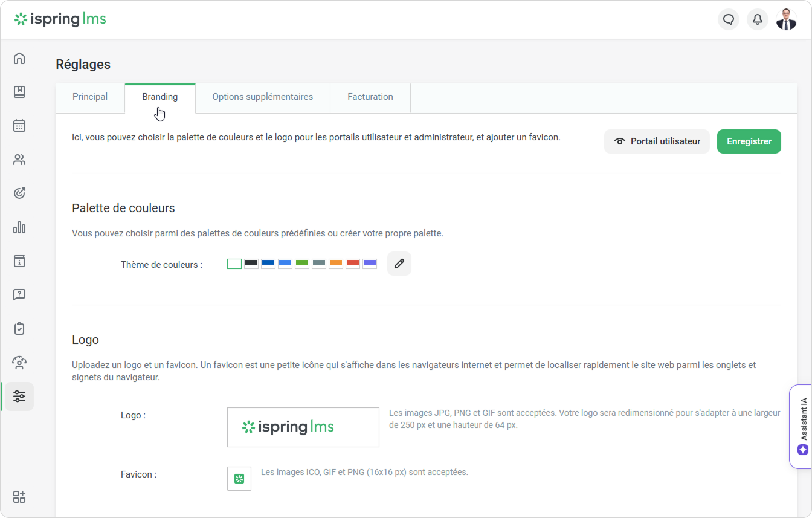Click the clipboard checkmark sidebar icon
Viewport: 812px width, 518px height.
19,329
